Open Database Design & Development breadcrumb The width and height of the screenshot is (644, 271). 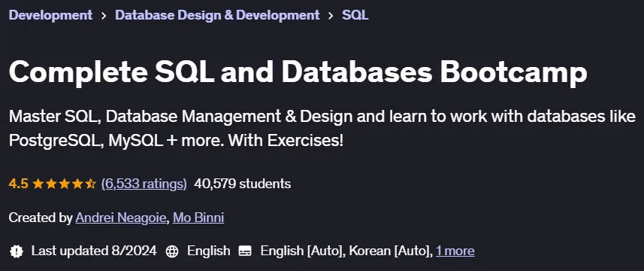click(x=217, y=15)
